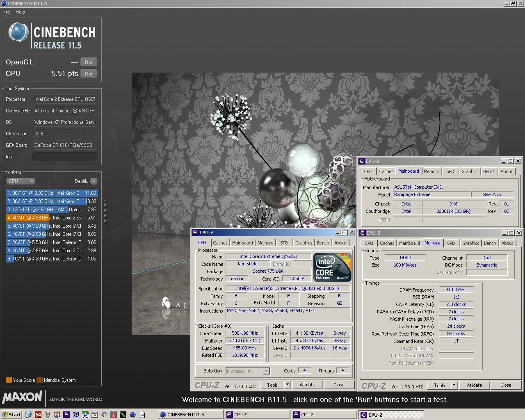
Task: Select ranking row 8 Core 2 Quad 2.89
Action: tap(52, 250)
